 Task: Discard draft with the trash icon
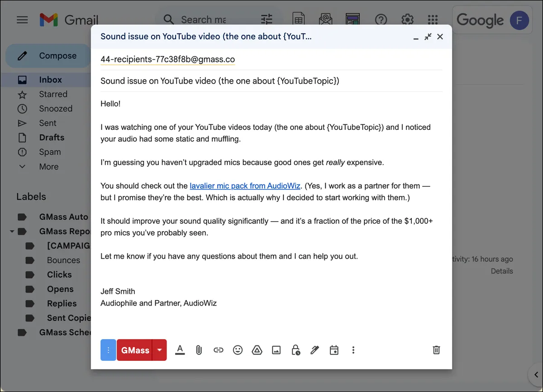[436, 350]
